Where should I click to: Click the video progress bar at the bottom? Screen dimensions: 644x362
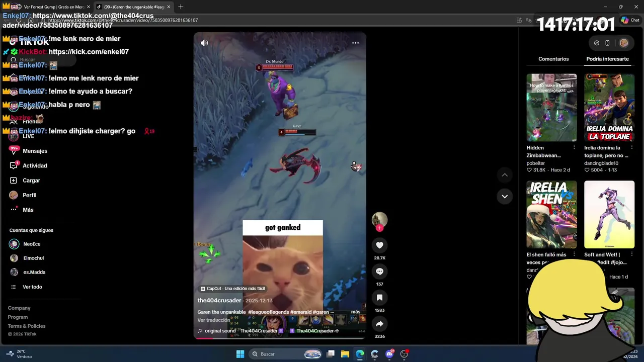280,338
